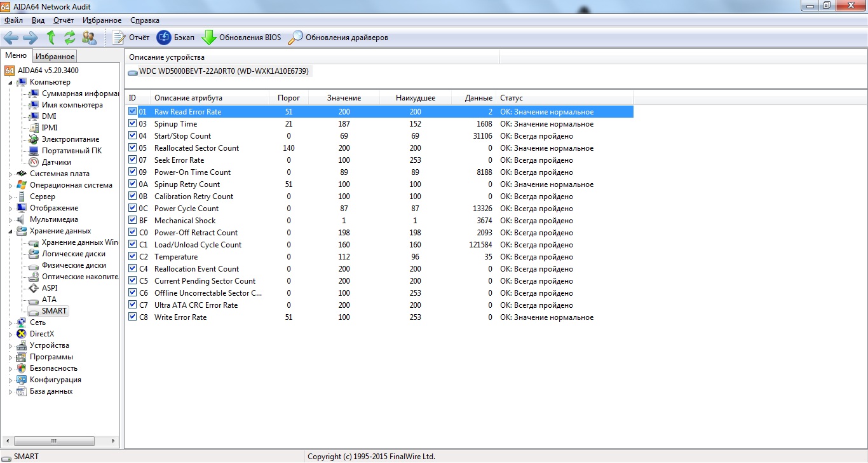Open the users/remote management toolbar icon

(x=90, y=38)
